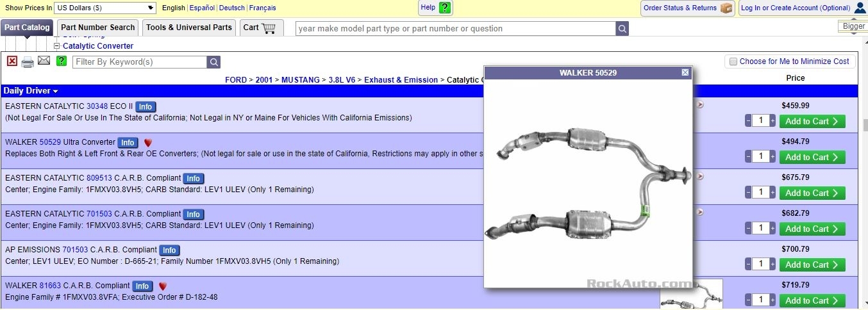Open Info for EASTERN CATALYTIC 809513

194,179
